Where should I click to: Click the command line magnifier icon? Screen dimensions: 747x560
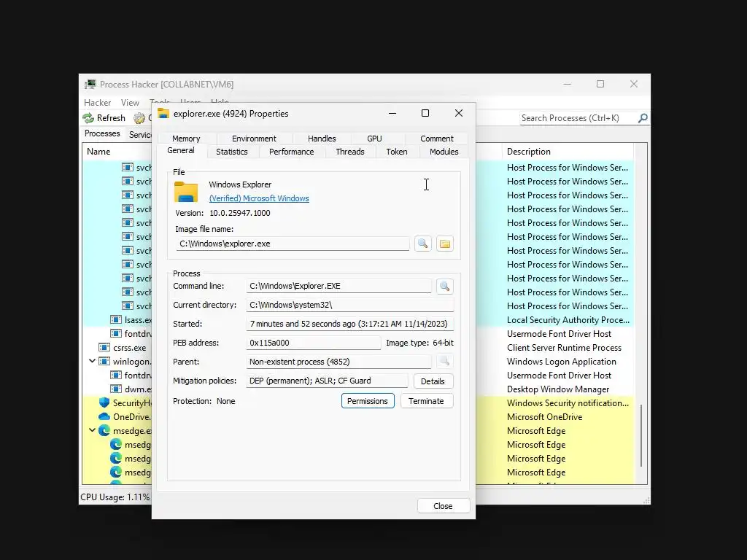point(444,286)
